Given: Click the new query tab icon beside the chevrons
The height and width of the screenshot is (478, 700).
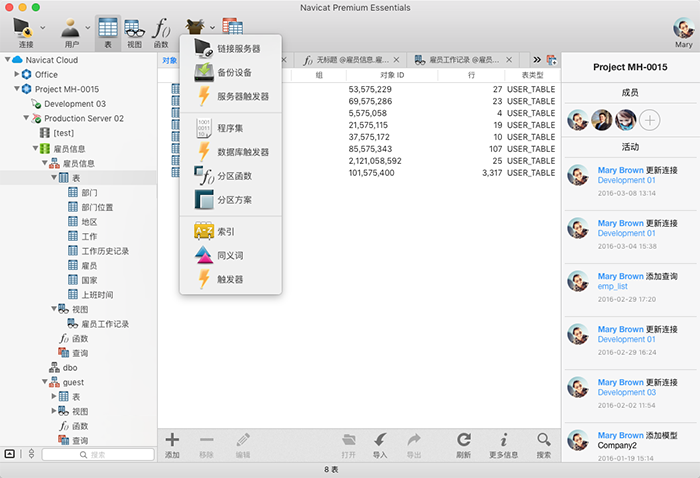Looking at the screenshot, I should [x=552, y=60].
